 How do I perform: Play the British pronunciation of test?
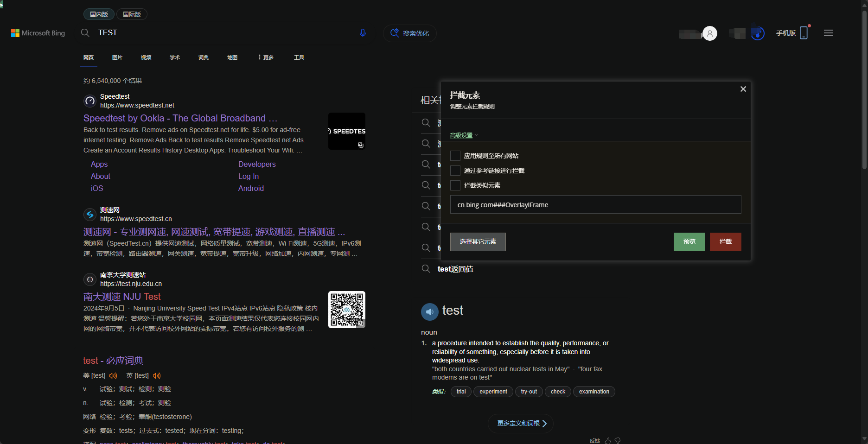click(157, 375)
